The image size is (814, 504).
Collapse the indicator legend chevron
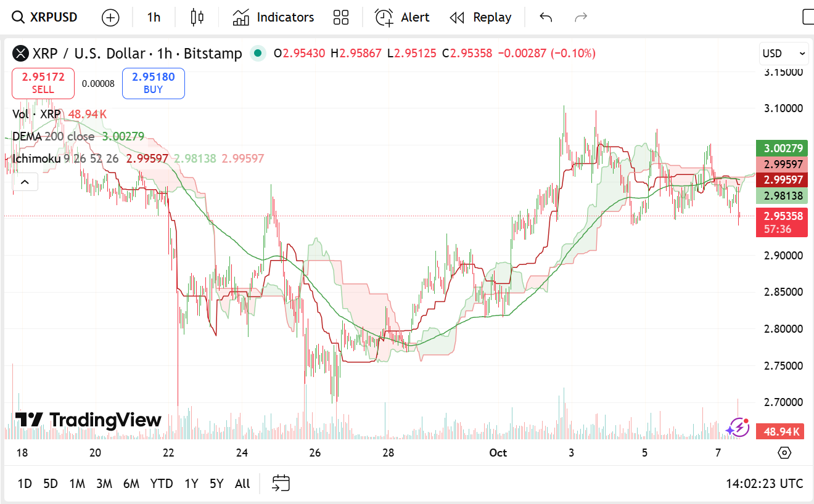(x=25, y=182)
